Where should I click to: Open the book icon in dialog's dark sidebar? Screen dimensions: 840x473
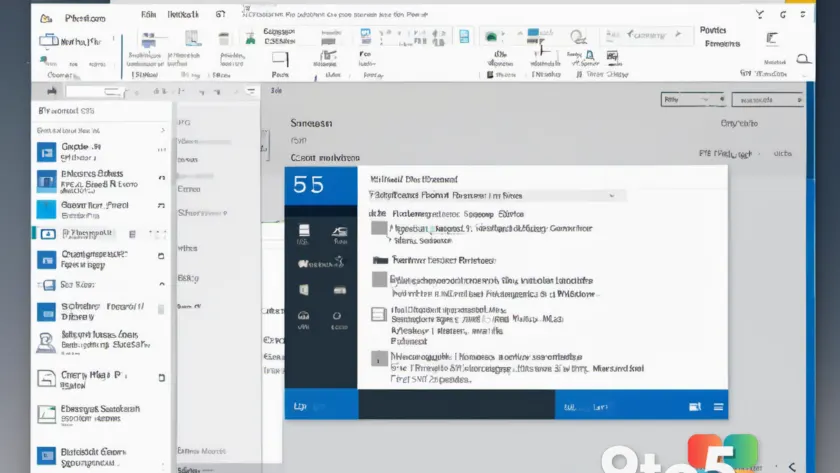pos(304,290)
